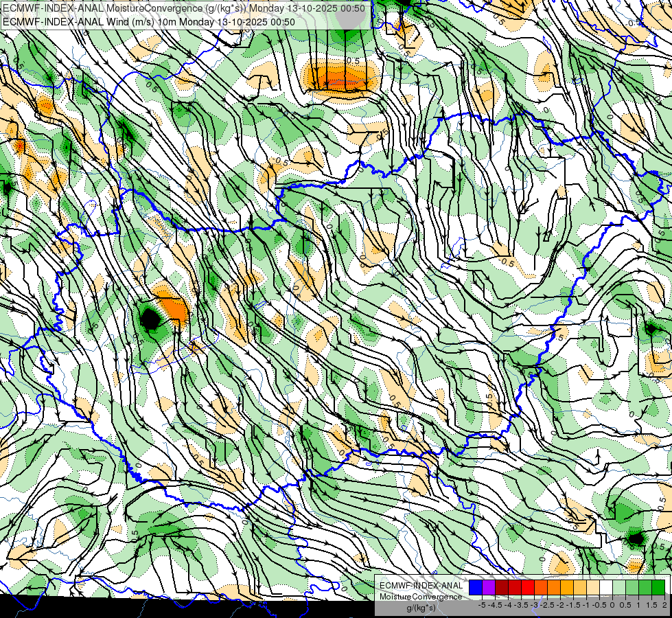The width and height of the screenshot is (672, 618).
Task: Click the purple legend swatch
Action: coord(489,587)
